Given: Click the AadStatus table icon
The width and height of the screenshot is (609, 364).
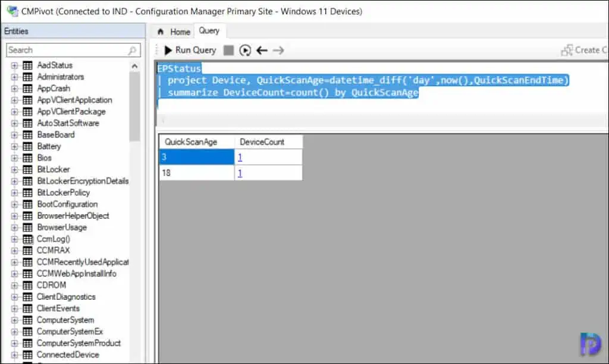Looking at the screenshot, I should 27,65.
